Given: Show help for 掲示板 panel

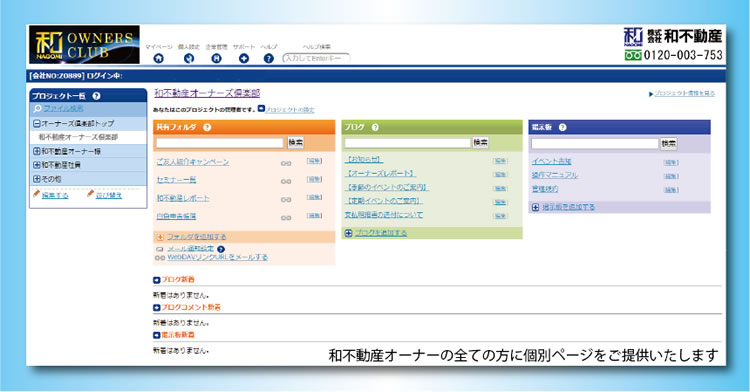Looking at the screenshot, I should pyautogui.click(x=562, y=127).
